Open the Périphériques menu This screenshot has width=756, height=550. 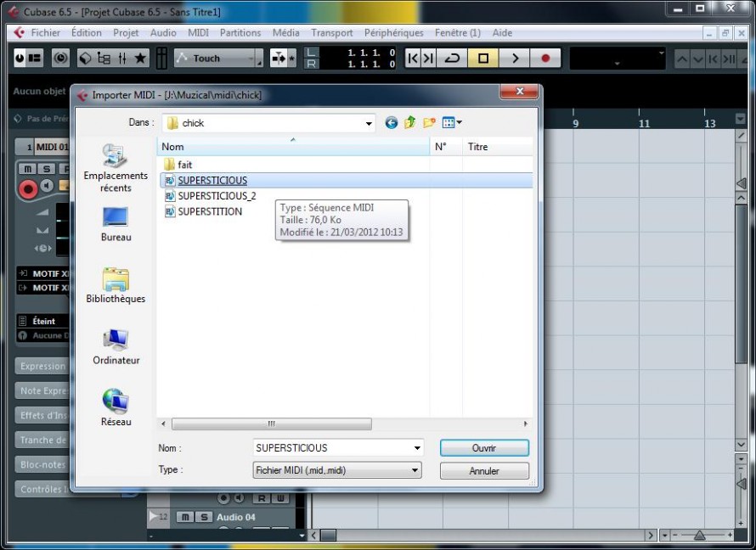[393, 33]
